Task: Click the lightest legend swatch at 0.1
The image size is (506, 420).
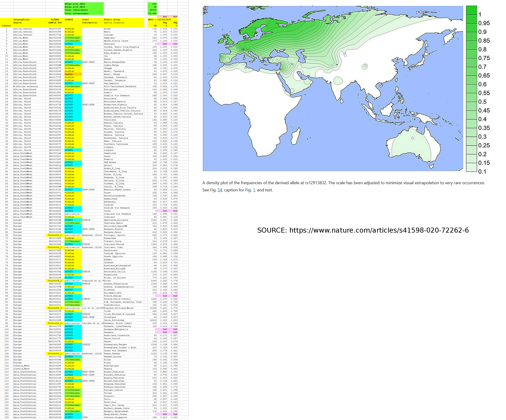Action: tap(472, 167)
